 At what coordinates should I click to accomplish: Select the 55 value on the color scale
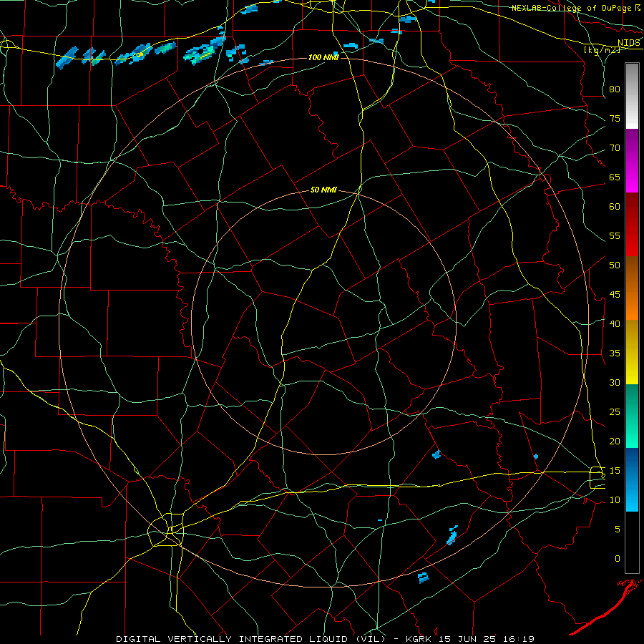[x=615, y=235]
